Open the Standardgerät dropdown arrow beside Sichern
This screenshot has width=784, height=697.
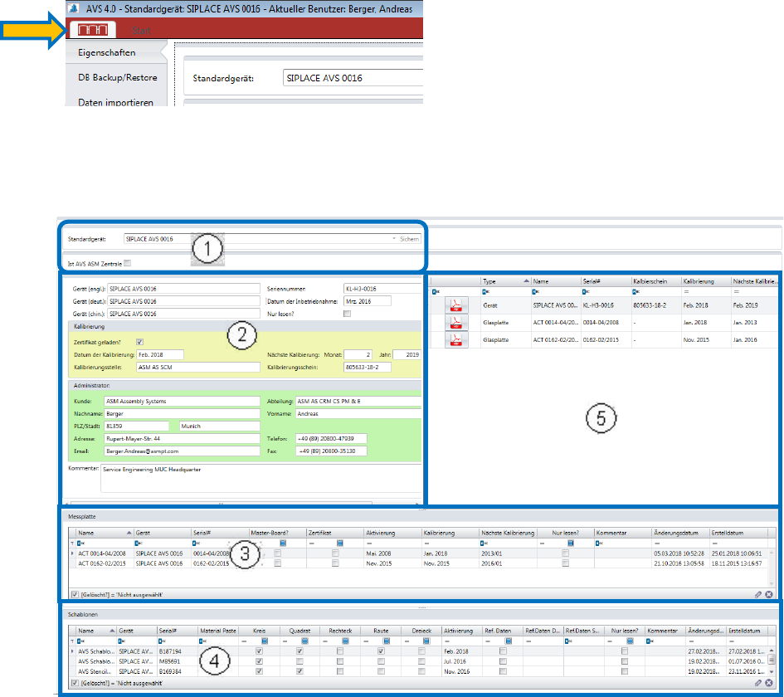point(393,239)
